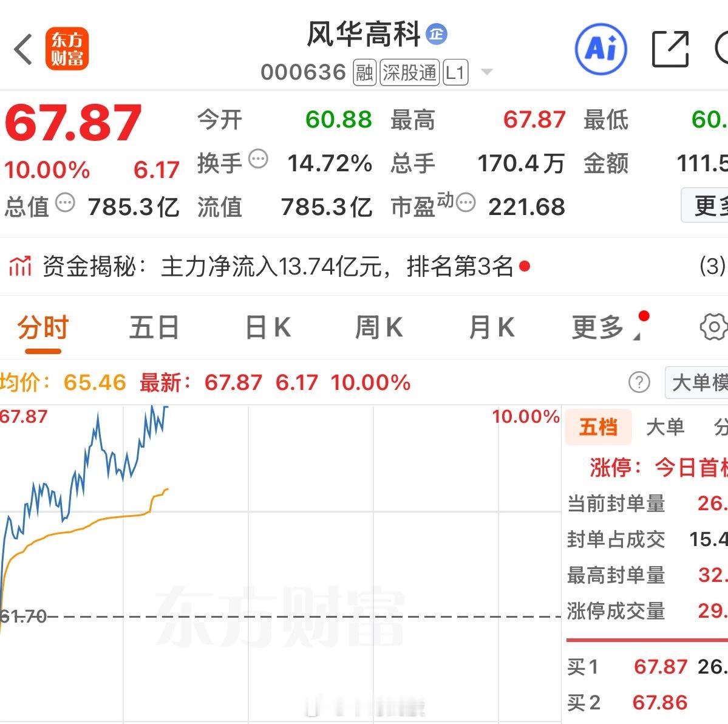
Task: Expand the dropdown arrow beside L1
Action: (486, 72)
